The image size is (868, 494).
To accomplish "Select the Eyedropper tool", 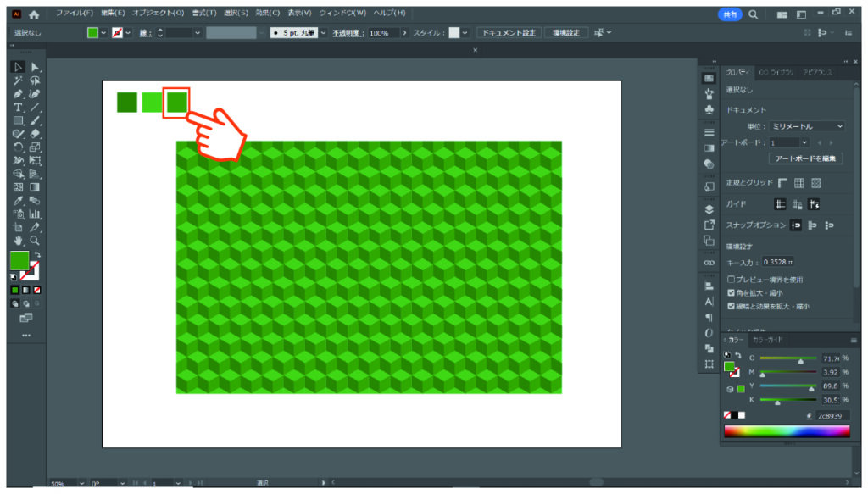I will tap(18, 200).
